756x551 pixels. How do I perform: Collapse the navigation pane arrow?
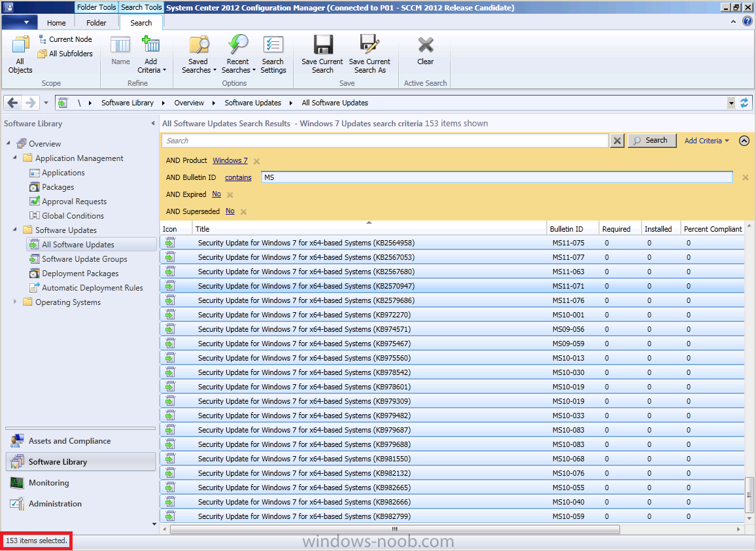[153, 124]
